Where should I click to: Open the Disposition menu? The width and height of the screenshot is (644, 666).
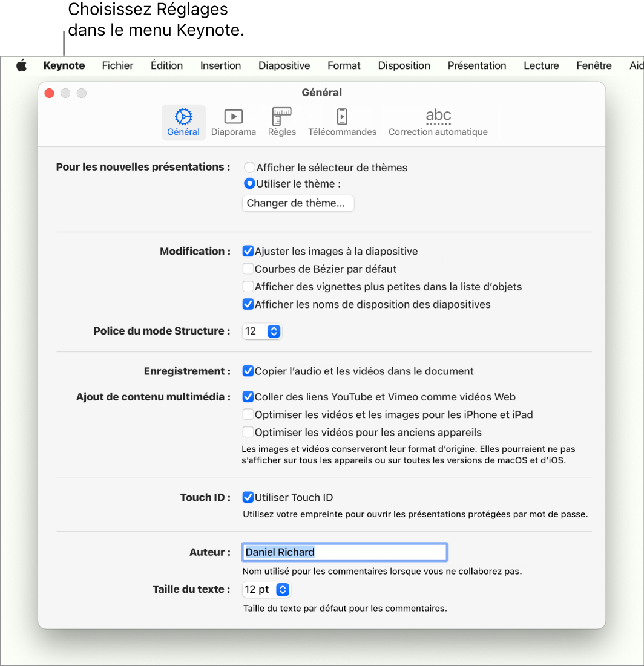click(x=404, y=65)
